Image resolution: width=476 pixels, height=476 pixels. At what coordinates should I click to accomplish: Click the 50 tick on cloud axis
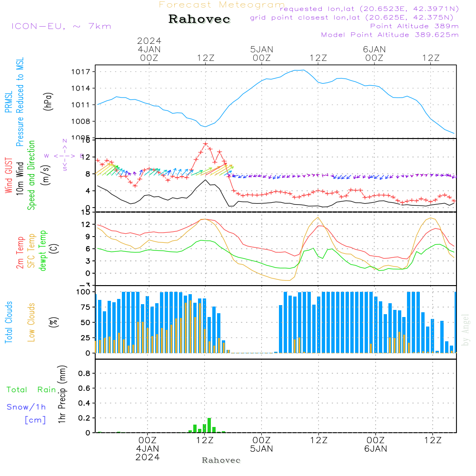(86, 322)
